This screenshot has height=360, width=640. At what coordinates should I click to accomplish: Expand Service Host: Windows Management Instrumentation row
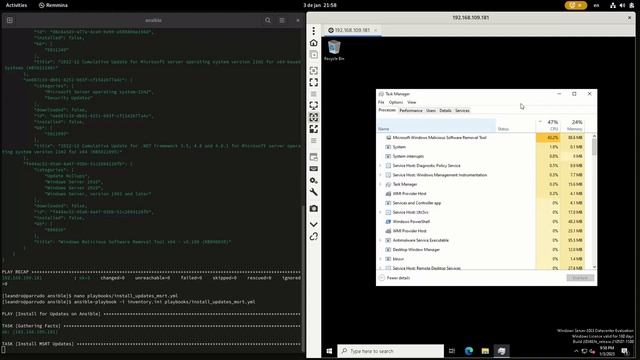tap(380, 175)
